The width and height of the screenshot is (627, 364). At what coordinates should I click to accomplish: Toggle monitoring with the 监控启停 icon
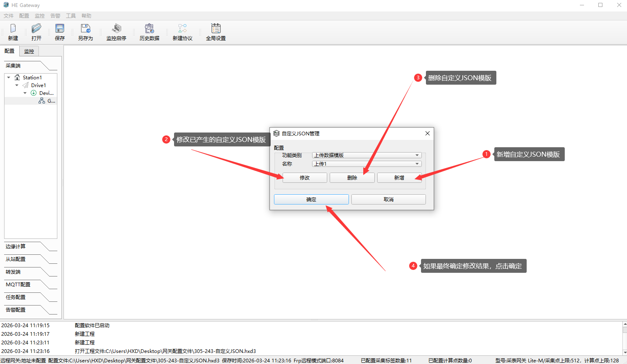(116, 29)
